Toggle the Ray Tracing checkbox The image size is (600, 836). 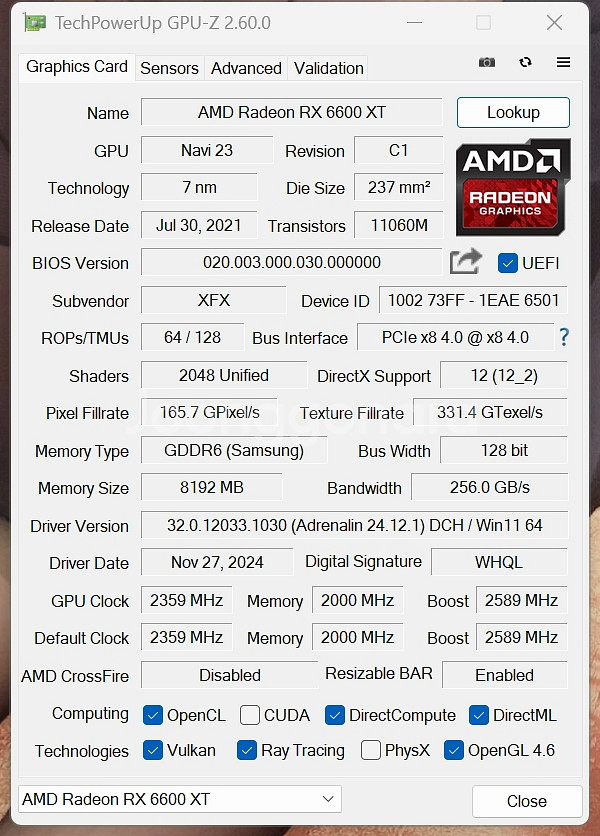coord(247,750)
